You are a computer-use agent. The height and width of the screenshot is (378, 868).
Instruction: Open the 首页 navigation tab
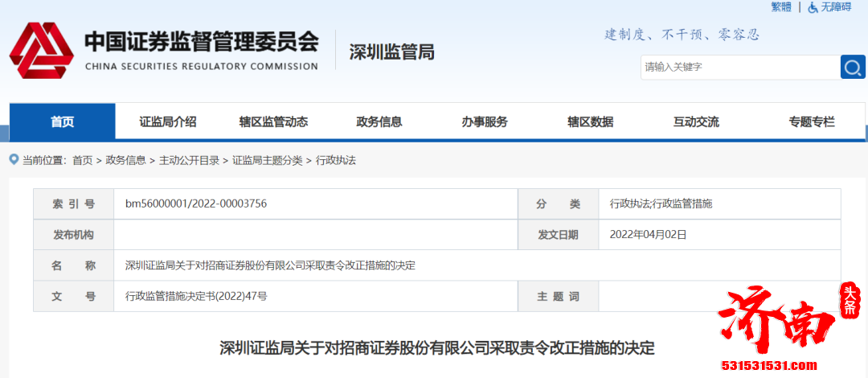point(63,122)
